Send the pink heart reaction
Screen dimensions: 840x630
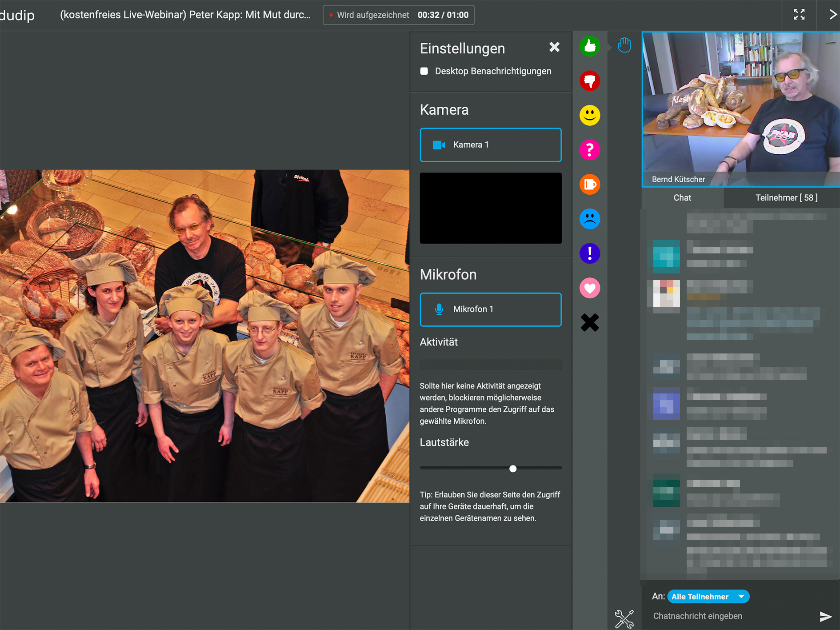pyautogui.click(x=589, y=288)
